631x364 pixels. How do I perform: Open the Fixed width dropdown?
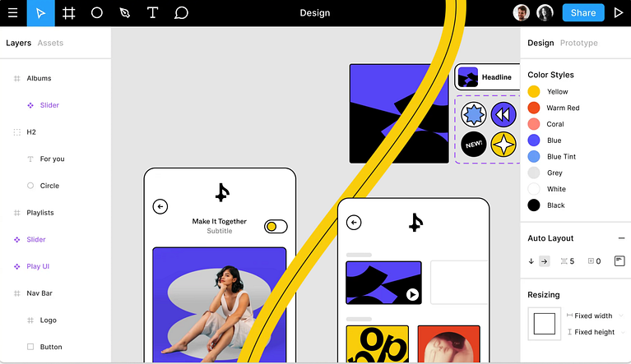(595, 316)
